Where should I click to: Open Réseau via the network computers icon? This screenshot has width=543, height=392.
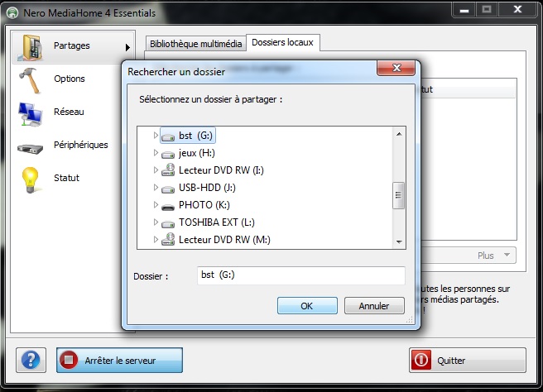tap(31, 113)
